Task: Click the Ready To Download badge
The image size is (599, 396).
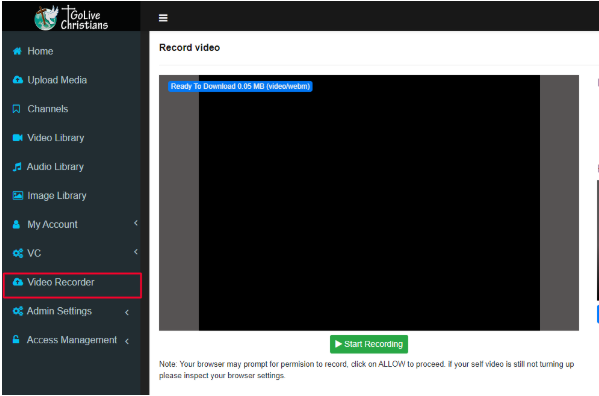Action: coord(240,86)
